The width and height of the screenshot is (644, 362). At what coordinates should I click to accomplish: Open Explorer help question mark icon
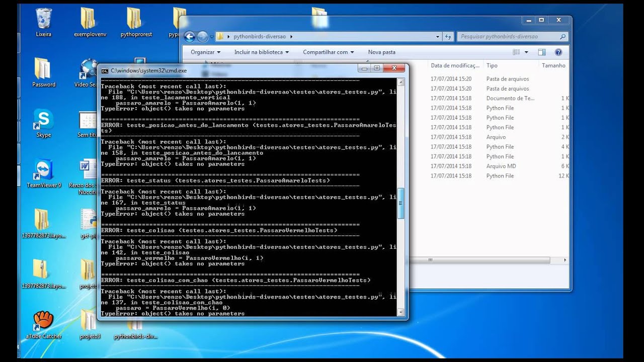[558, 52]
